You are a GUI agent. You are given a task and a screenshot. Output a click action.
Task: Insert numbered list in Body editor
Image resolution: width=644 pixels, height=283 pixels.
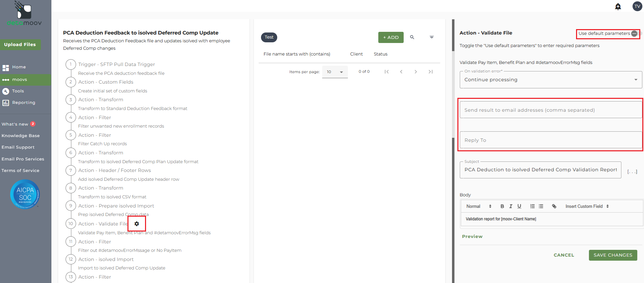[532, 206]
